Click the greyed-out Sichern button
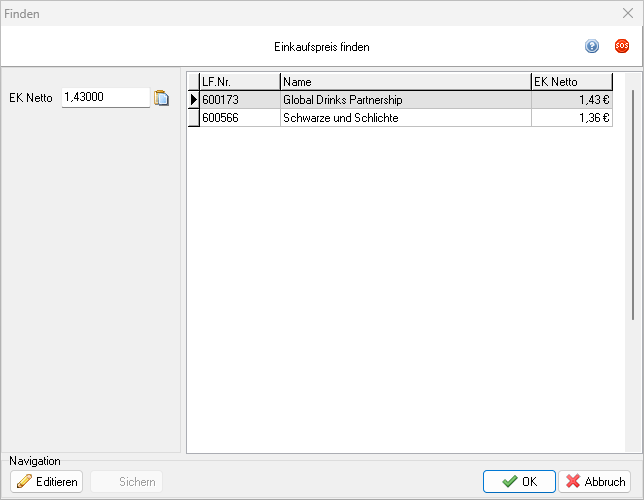 [126, 482]
